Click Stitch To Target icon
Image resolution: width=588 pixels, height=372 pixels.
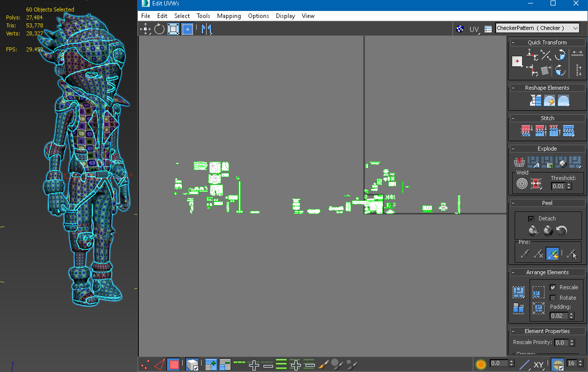[526, 131]
